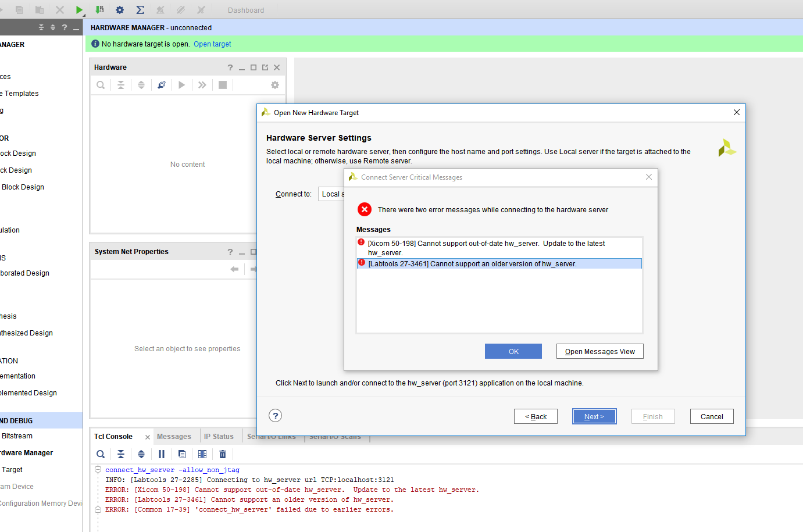Click the Sigma icon in the top toolbar
The height and width of the screenshot is (532, 803).
pyautogui.click(x=140, y=10)
